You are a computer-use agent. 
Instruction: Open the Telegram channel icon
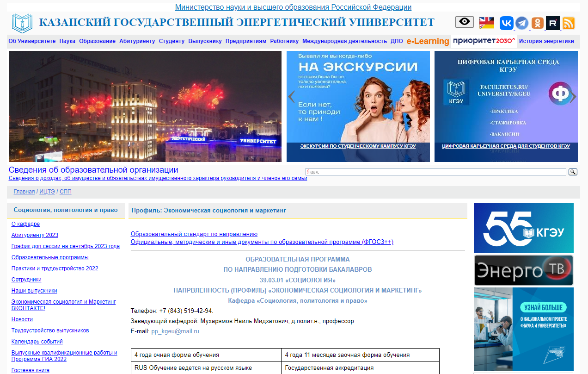pyautogui.click(x=522, y=23)
